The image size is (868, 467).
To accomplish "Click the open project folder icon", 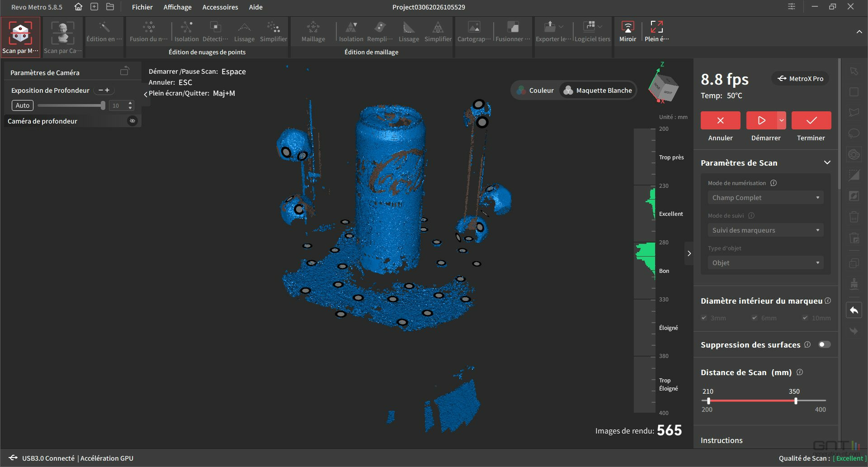I will tap(110, 7).
